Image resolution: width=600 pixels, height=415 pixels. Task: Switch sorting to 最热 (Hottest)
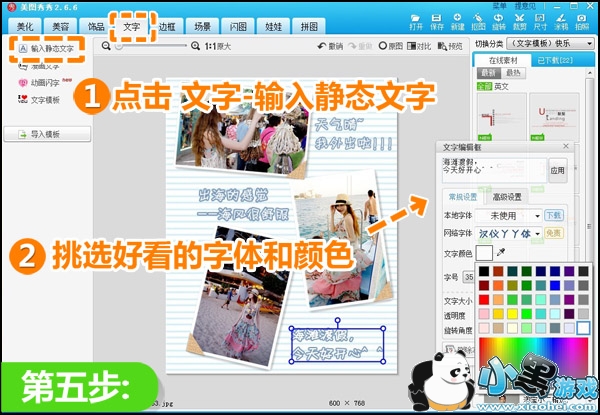point(513,73)
